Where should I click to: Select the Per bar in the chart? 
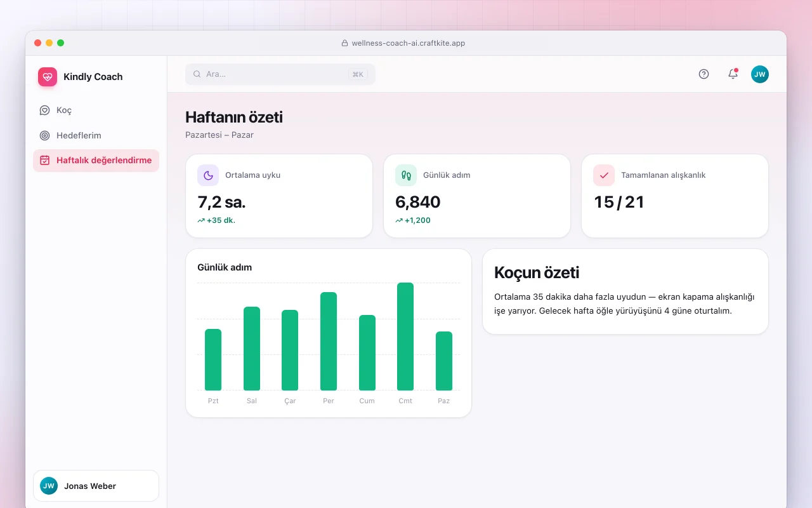click(x=329, y=341)
